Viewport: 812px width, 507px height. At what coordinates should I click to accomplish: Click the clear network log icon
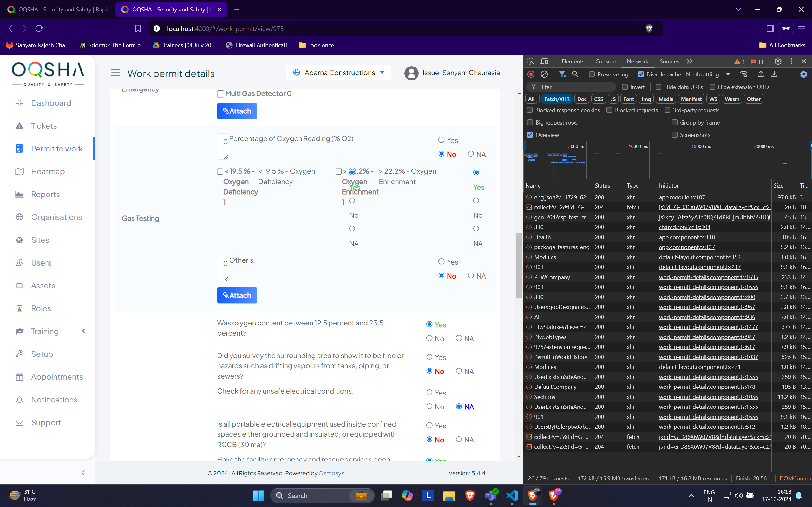click(x=544, y=74)
